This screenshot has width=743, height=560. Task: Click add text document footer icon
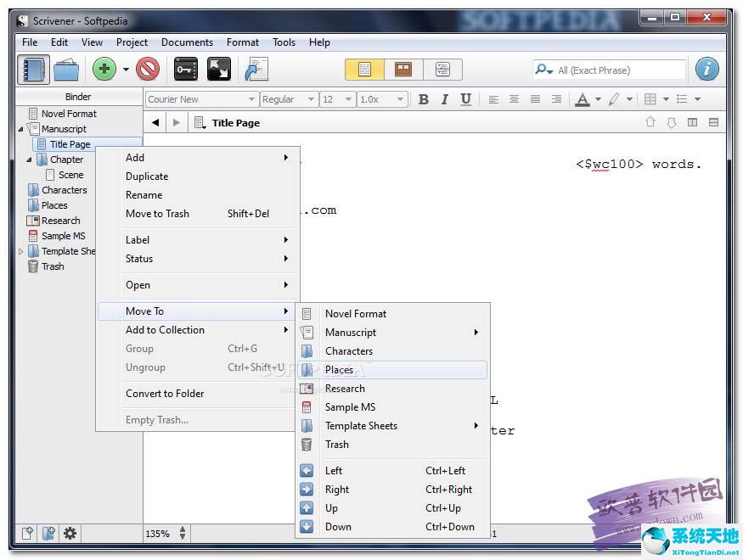27,534
